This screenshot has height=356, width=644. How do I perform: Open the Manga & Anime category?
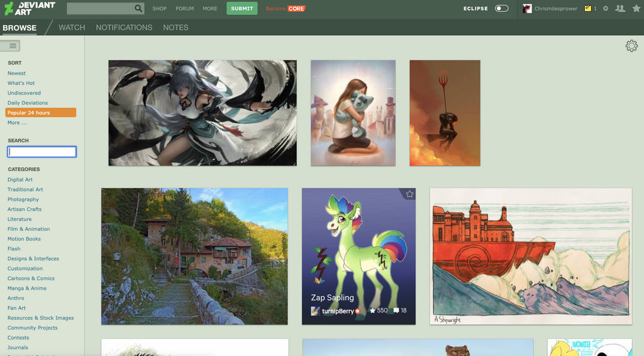click(x=26, y=288)
